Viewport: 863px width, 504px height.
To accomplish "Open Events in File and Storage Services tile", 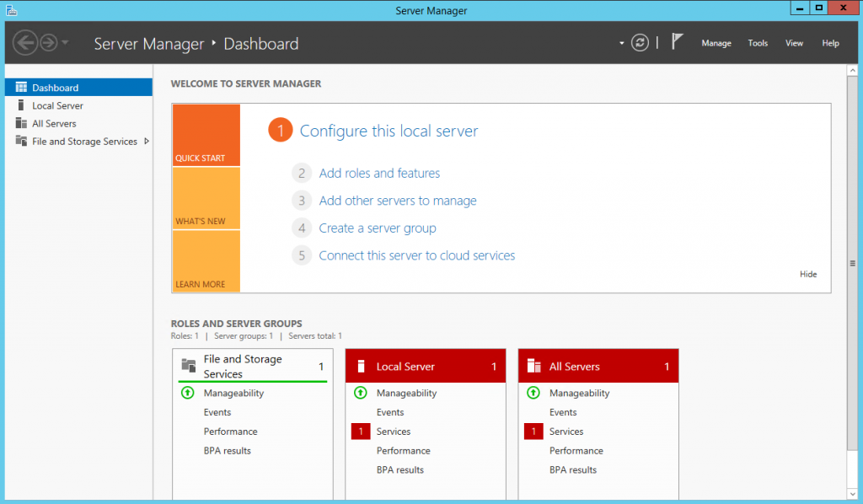I will tap(217, 412).
